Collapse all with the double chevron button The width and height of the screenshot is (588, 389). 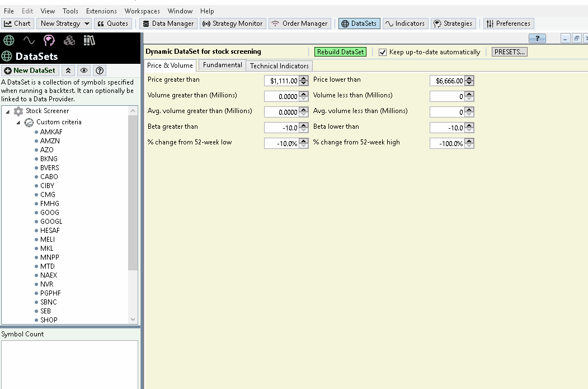click(68, 71)
